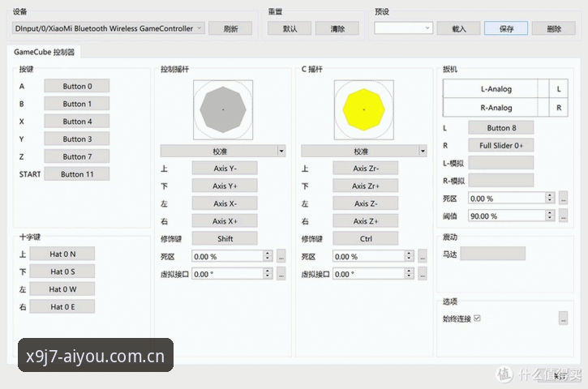The height and width of the screenshot is (389, 588).
Task: Remap C stick modifier Ctrl
Action: point(366,239)
